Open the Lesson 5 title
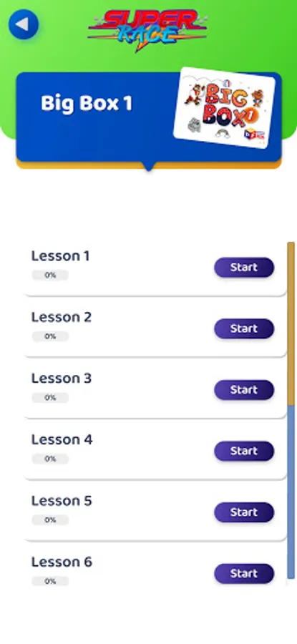This screenshot has height=644, width=297. pyautogui.click(x=62, y=501)
